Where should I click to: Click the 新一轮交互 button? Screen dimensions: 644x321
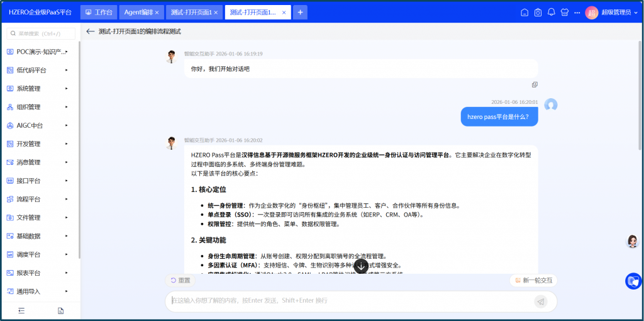pos(533,281)
